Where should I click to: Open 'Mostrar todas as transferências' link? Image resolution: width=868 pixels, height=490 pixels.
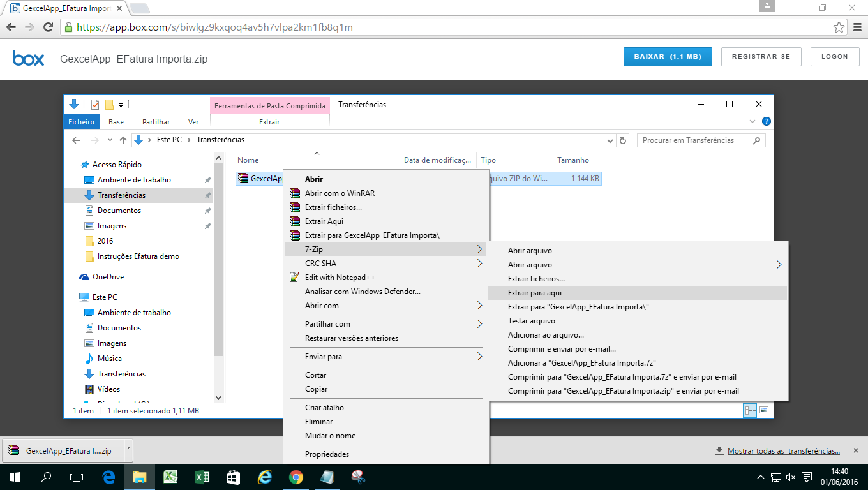pyautogui.click(x=783, y=451)
